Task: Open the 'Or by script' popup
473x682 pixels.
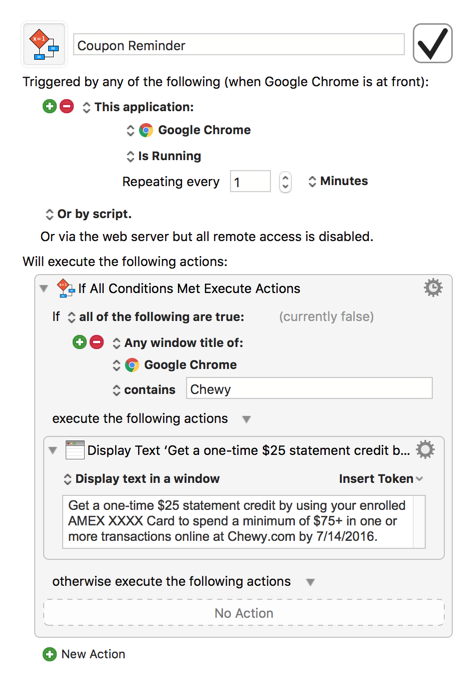Action: click(x=88, y=214)
